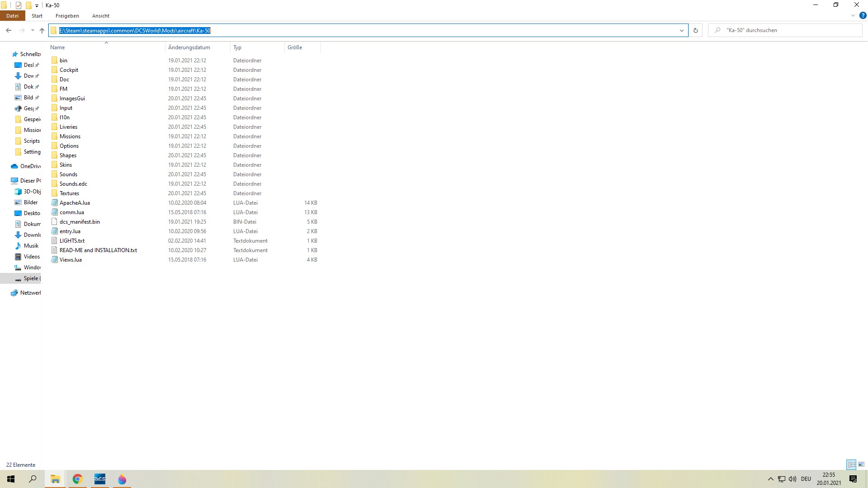This screenshot has height=488, width=868.
Task: Sort by Name column header
Action: 107,47
